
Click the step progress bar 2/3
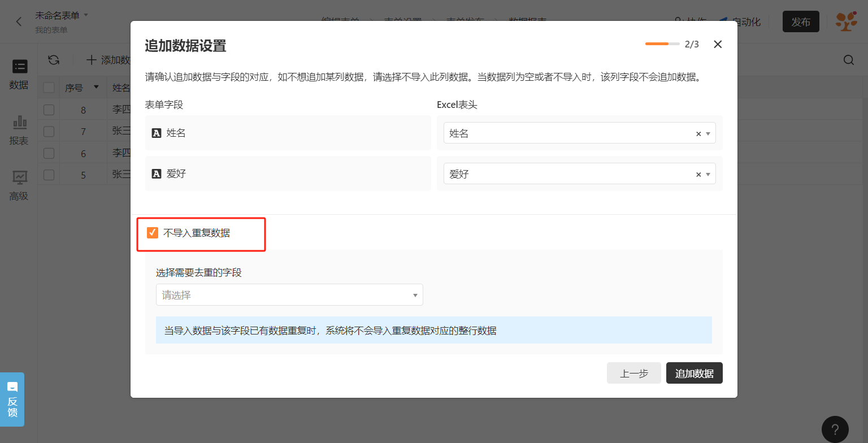tap(662, 44)
